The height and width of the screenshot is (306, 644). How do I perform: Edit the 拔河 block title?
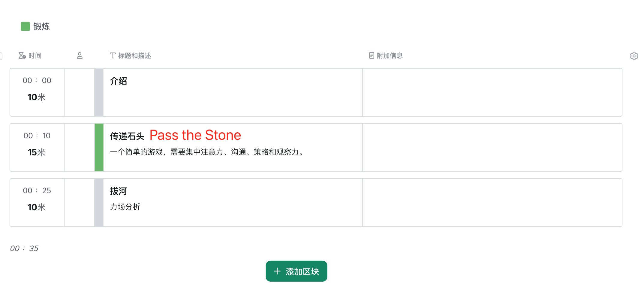coord(119,191)
